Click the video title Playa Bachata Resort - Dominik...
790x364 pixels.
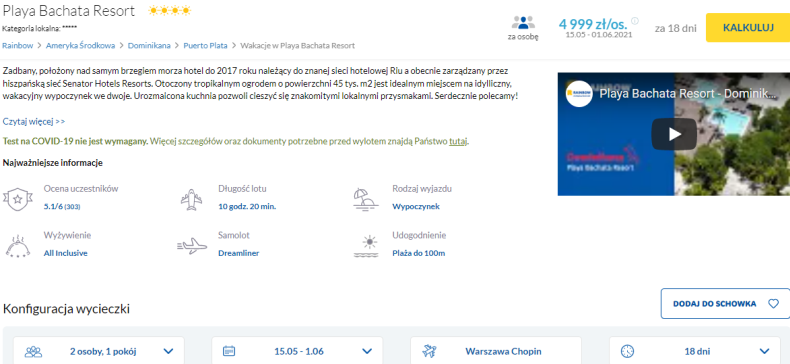point(688,93)
